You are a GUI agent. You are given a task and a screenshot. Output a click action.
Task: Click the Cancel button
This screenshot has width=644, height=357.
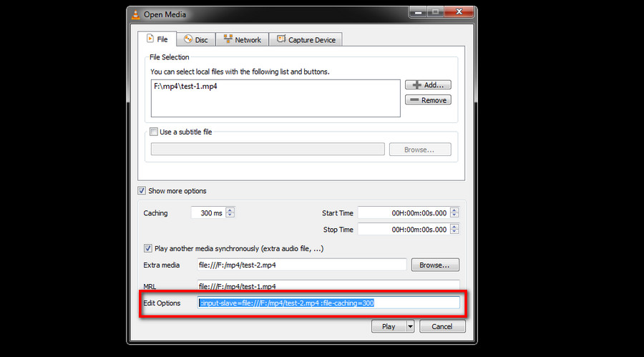pyautogui.click(x=442, y=327)
